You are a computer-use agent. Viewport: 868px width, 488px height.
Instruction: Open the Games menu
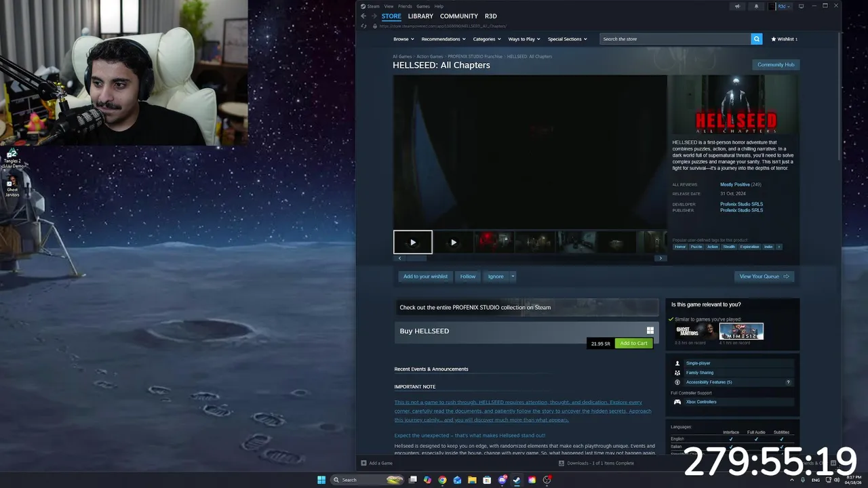pyautogui.click(x=423, y=6)
